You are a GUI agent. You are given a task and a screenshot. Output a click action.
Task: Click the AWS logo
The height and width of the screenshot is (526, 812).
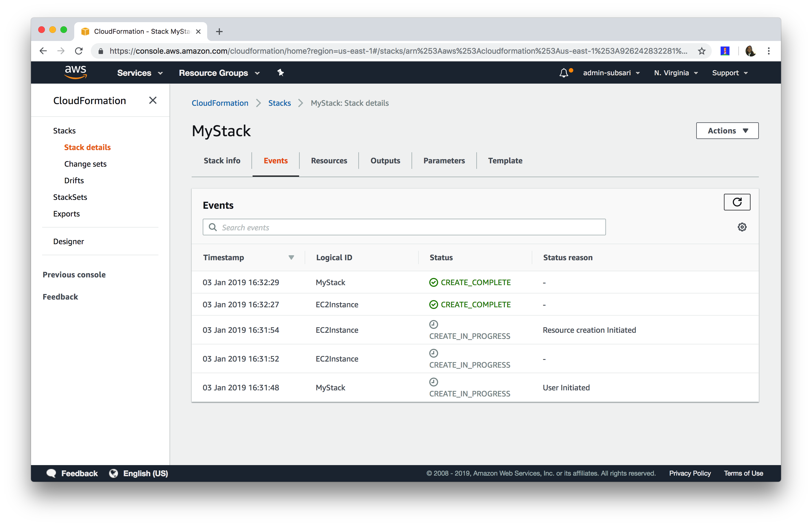(76, 72)
